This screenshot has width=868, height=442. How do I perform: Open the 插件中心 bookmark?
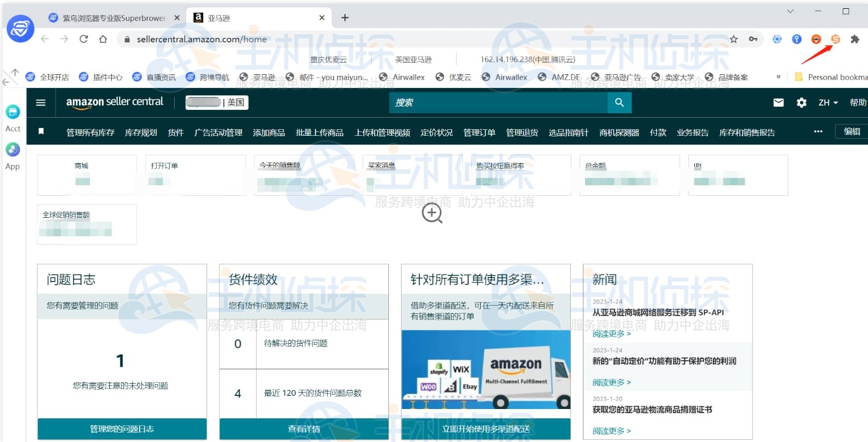[x=101, y=77]
